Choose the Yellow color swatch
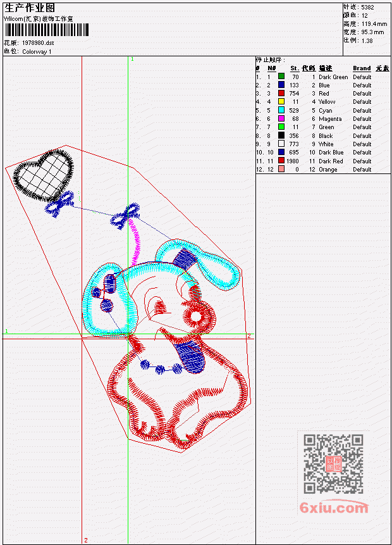The width and height of the screenshot is (392, 545). [x=281, y=101]
